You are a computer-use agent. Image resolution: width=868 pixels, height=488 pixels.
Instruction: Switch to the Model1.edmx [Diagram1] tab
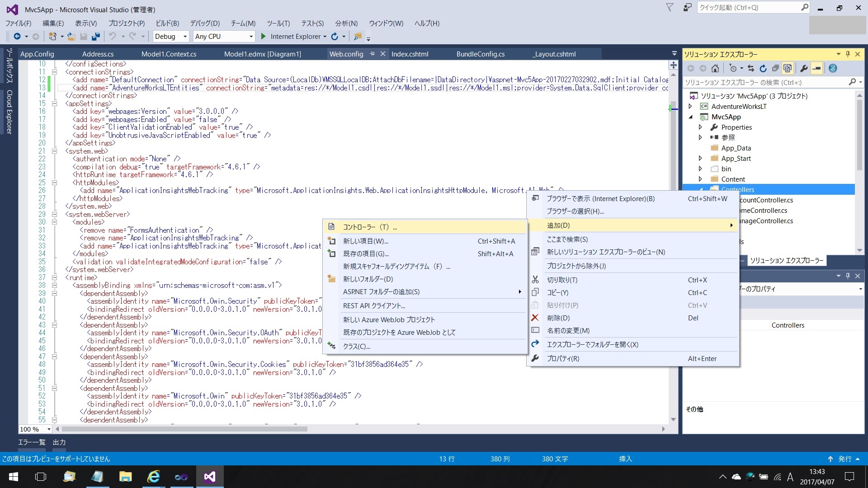(263, 54)
